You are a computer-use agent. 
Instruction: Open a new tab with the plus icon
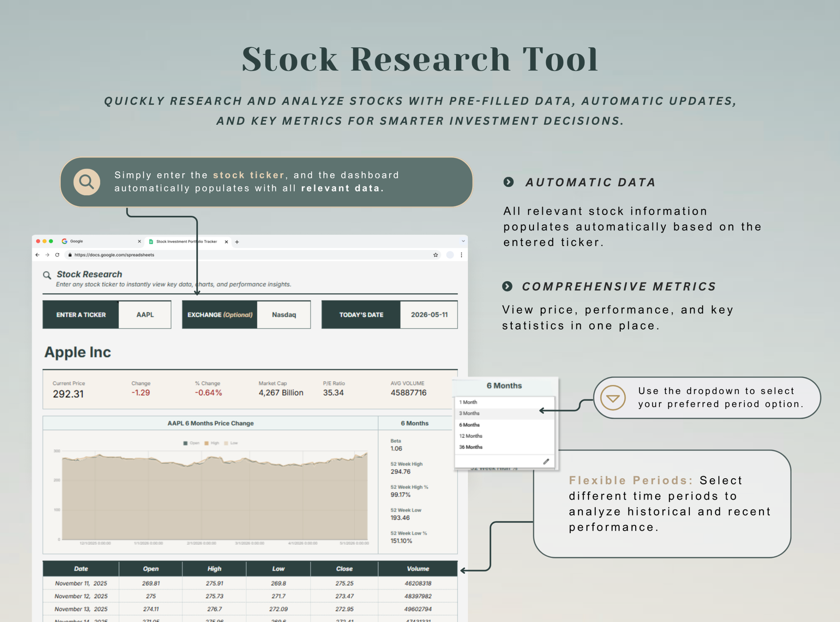point(237,242)
